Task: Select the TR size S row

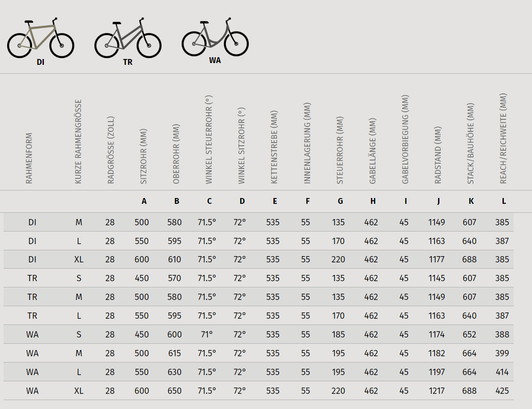Action: coord(259,278)
